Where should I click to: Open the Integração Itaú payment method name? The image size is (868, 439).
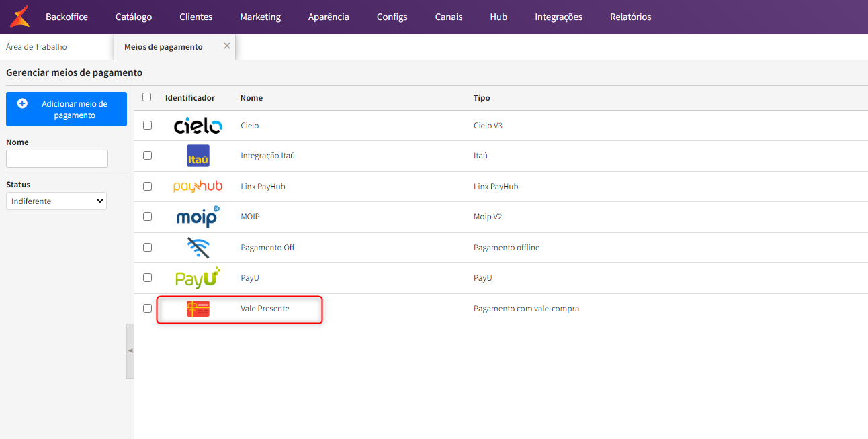[268, 156]
